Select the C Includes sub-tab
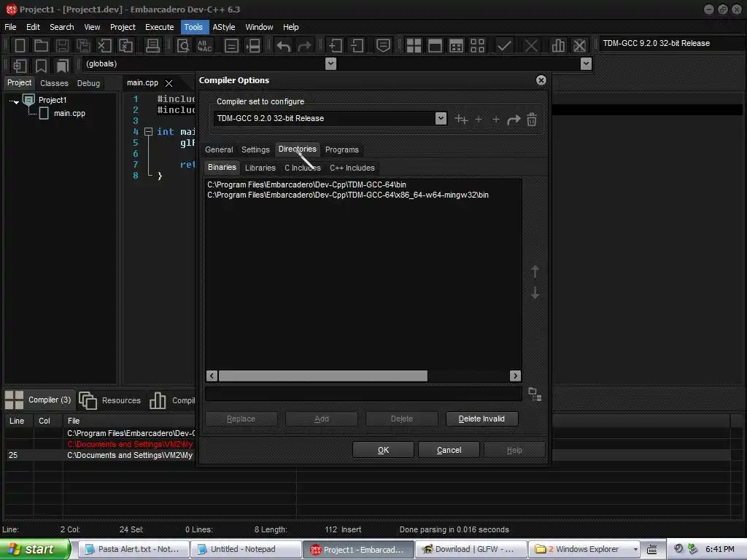This screenshot has height=560, width=747. pos(303,168)
